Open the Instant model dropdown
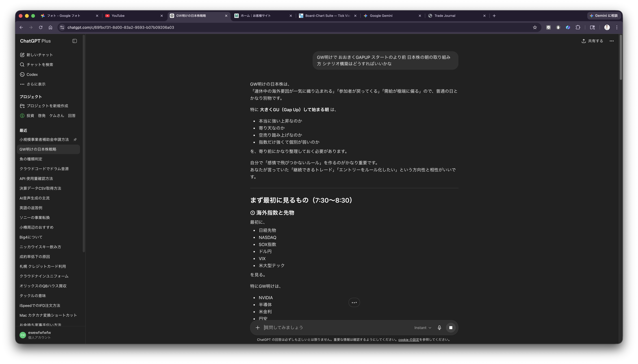The width and height of the screenshot is (638, 364). [422, 328]
